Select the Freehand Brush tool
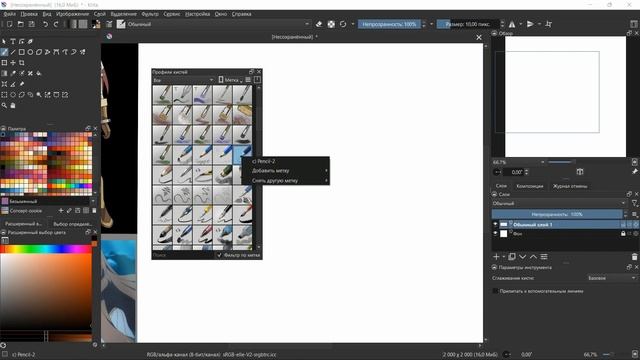This screenshot has height=360, width=640. (4, 52)
